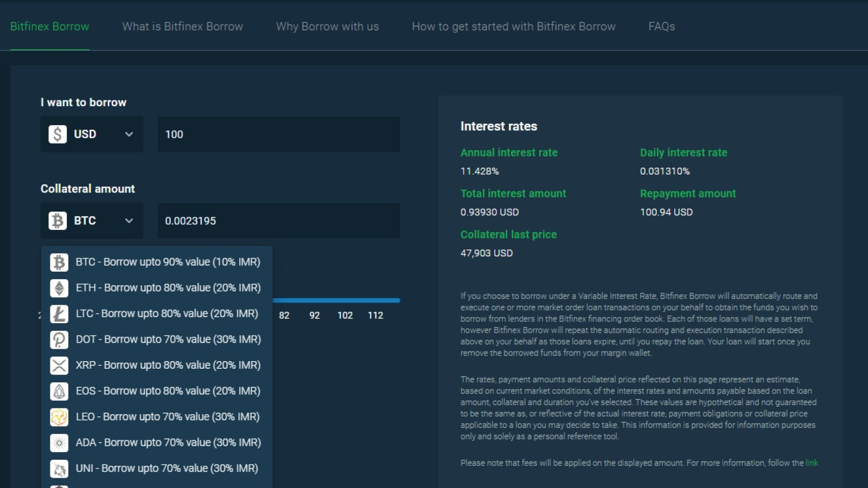Click collateral last price 47,903 USD
Image resolution: width=868 pixels, height=488 pixels.
pyautogui.click(x=487, y=253)
